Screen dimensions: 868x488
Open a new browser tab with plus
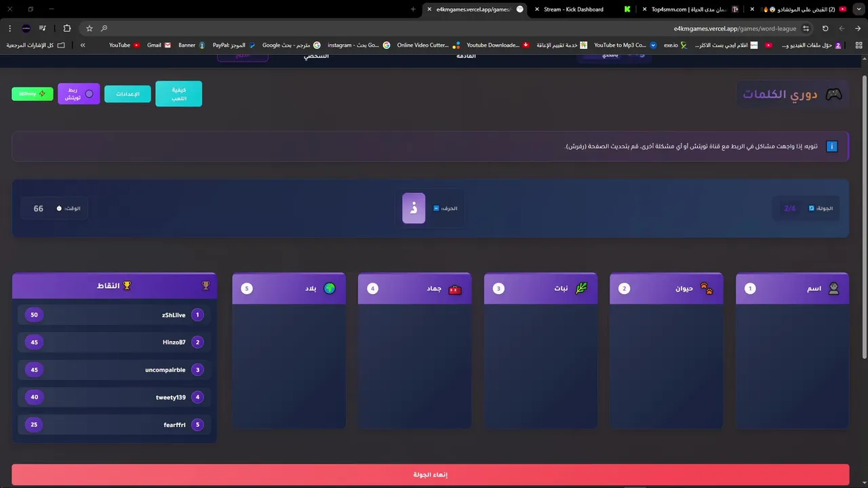point(413,9)
